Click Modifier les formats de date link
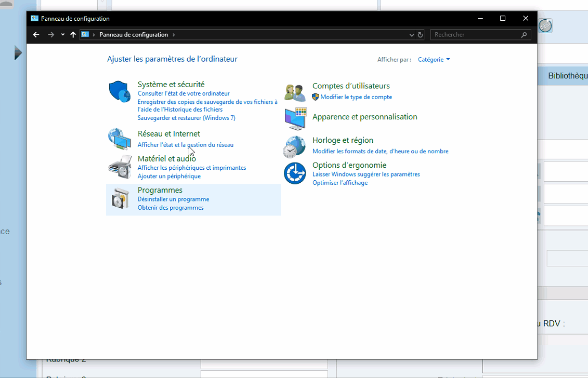The width and height of the screenshot is (588, 378). 380,151
